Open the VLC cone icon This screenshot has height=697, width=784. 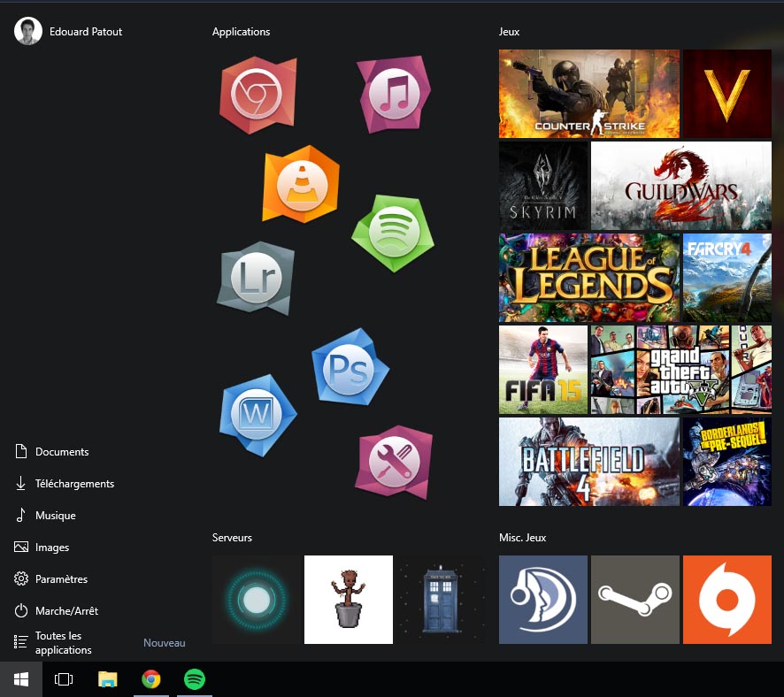click(301, 184)
